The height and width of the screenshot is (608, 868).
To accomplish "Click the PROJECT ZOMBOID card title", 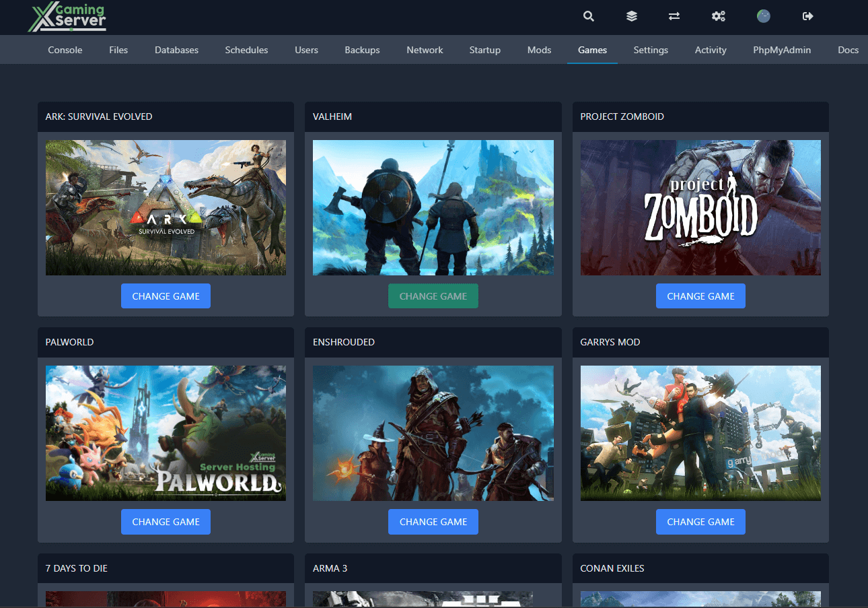I will click(x=622, y=116).
